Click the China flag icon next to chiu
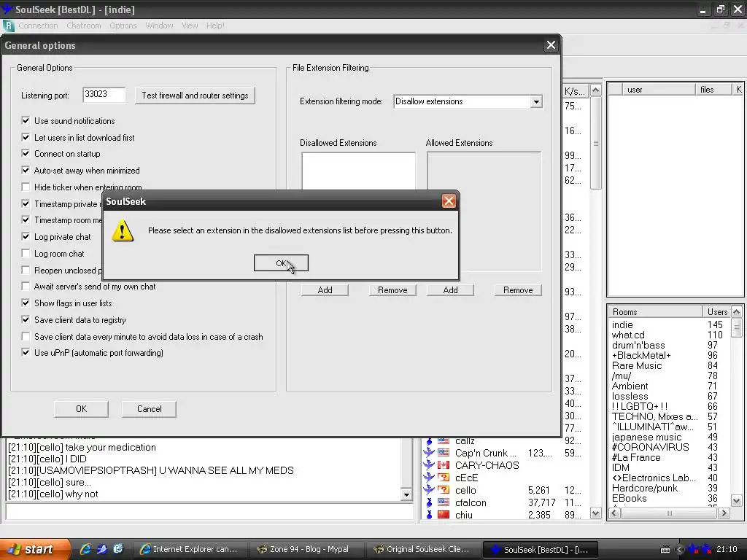This screenshot has width=747, height=560. [443, 514]
